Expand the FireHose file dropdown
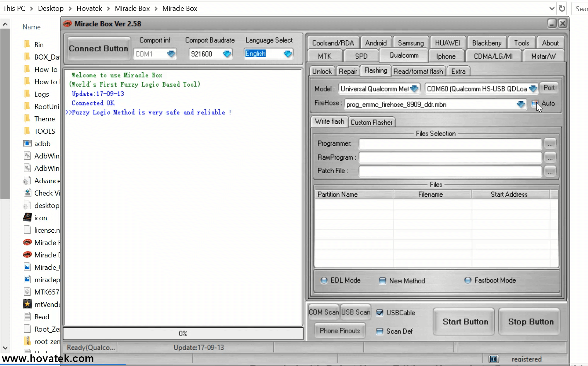This screenshot has height=366, width=588. tap(521, 104)
